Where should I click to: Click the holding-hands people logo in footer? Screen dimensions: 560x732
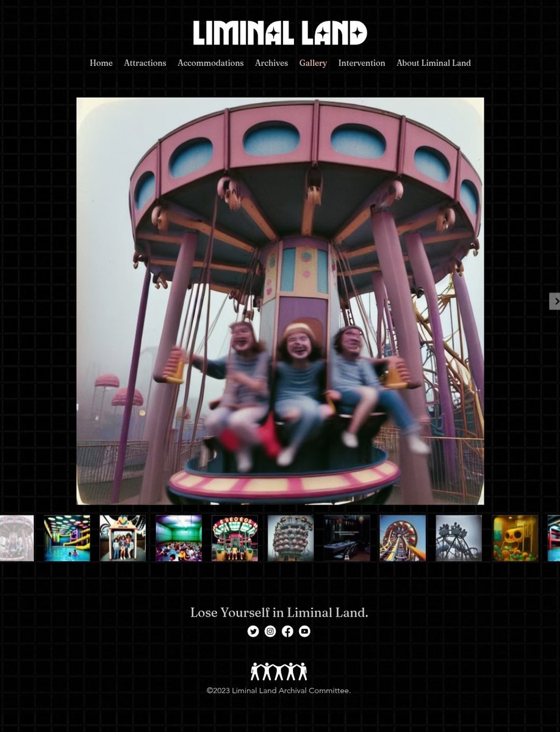tap(279, 672)
